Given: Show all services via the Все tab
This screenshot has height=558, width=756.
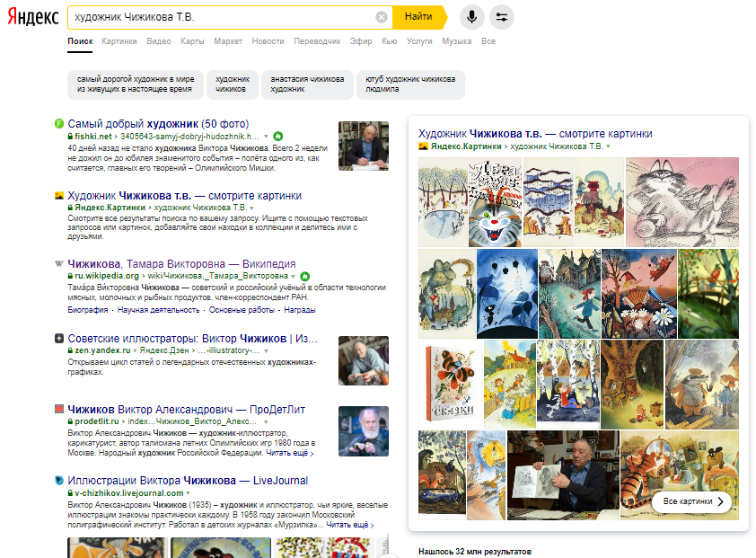Looking at the screenshot, I should coord(488,41).
